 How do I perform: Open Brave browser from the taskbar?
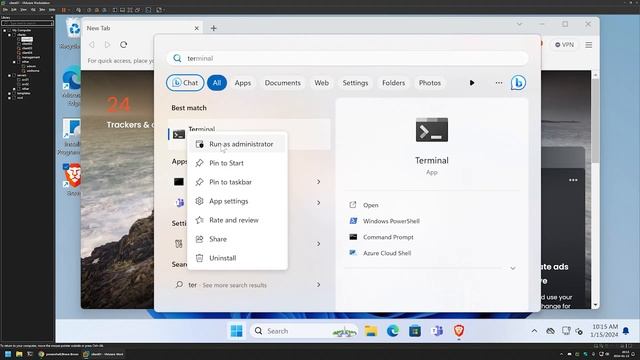pyautogui.click(x=459, y=331)
